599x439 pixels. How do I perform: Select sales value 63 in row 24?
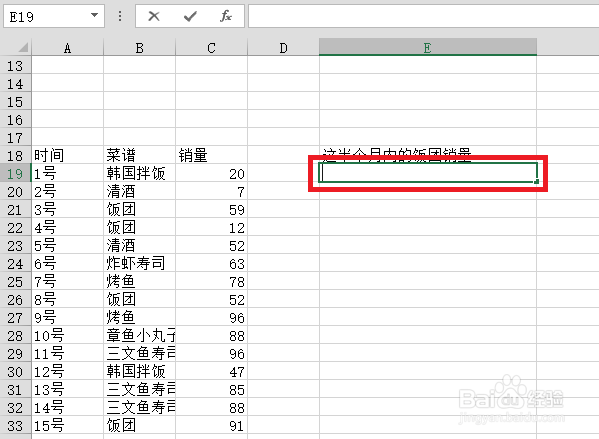click(211, 264)
